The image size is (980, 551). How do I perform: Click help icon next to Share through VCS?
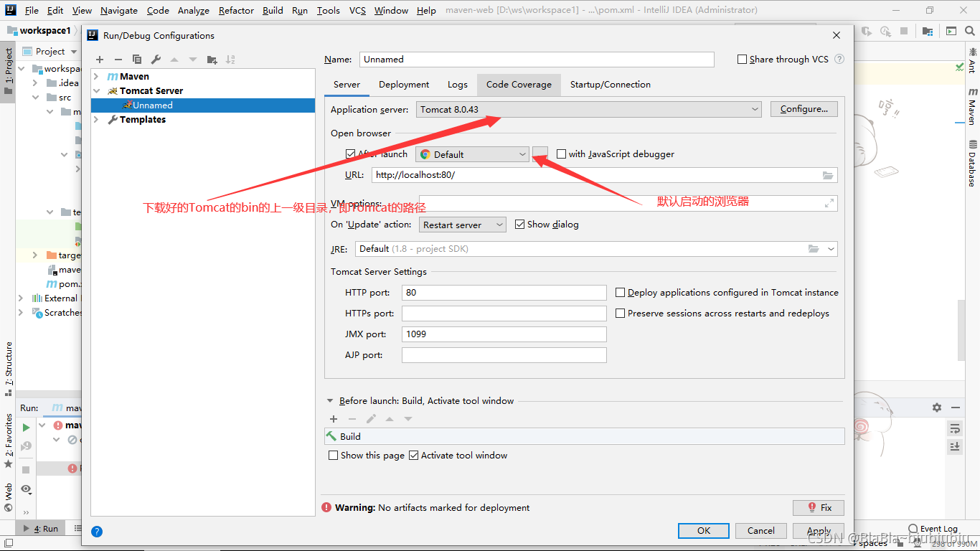coord(839,60)
